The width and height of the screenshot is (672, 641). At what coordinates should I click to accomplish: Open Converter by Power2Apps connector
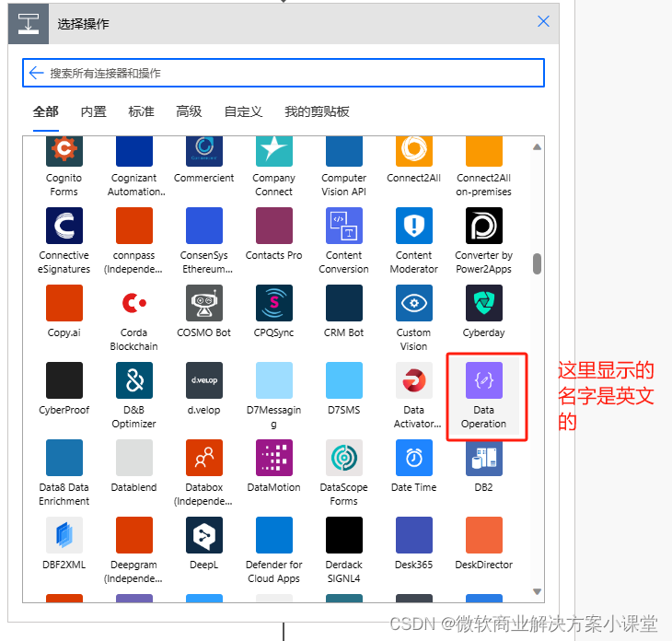click(484, 226)
